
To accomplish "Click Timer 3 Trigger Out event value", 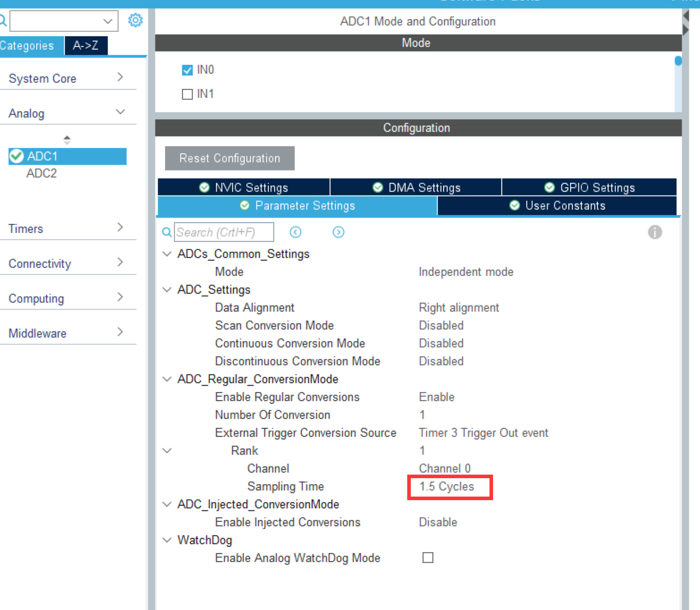I will [483, 433].
